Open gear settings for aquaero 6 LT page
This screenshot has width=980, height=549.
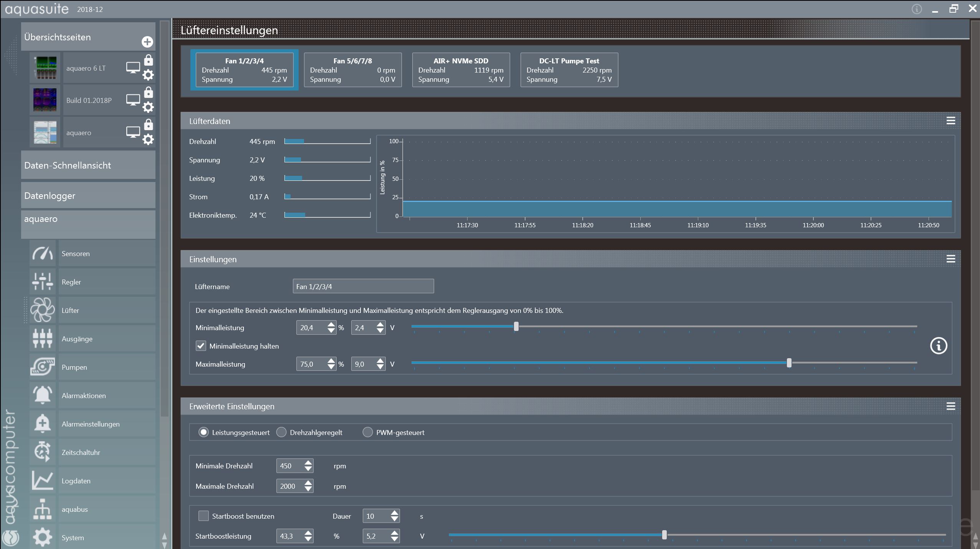pos(148,75)
